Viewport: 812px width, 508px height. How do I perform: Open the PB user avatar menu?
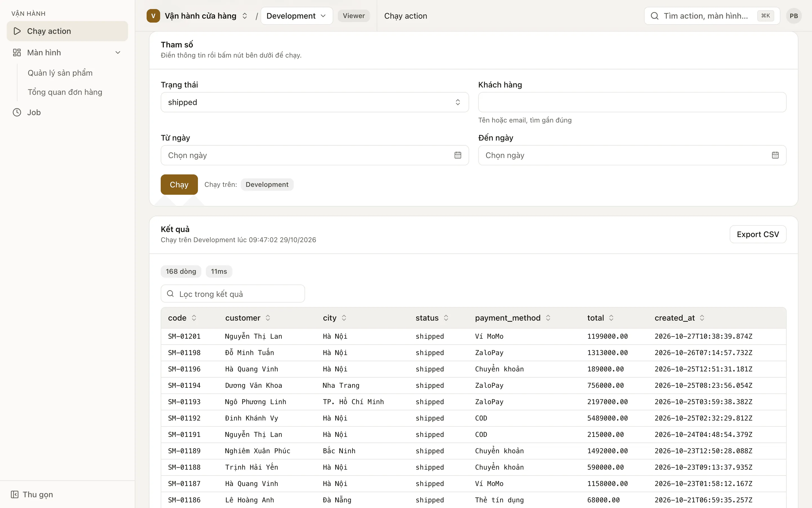pyautogui.click(x=794, y=16)
